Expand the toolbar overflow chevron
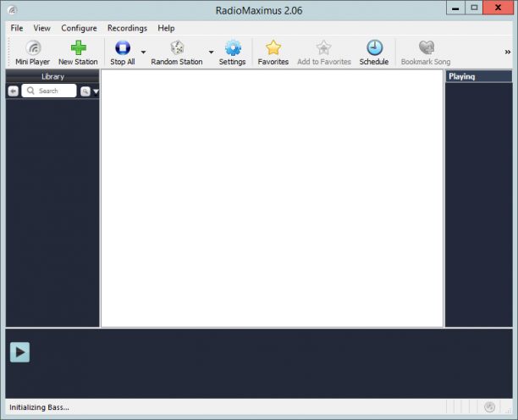Viewport: 518px width, 420px height. pyautogui.click(x=508, y=52)
